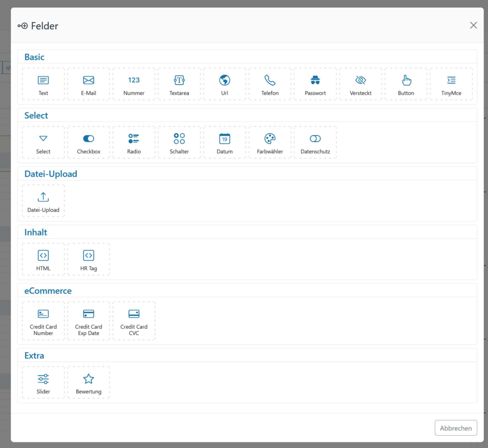Add the HR Tag field
Viewport: 488px width, 448px height.
coord(89,259)
